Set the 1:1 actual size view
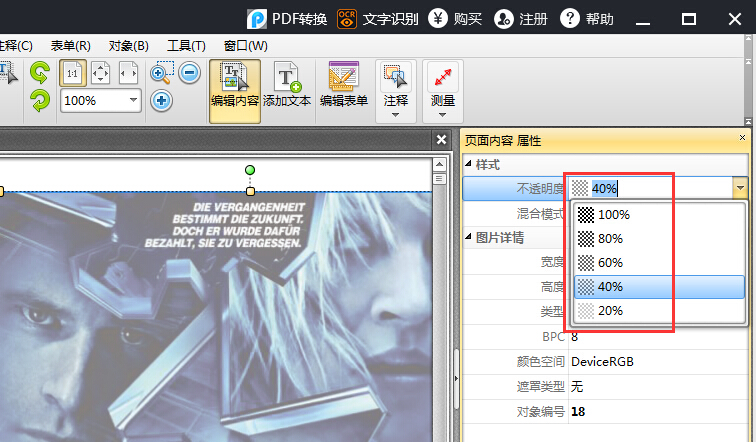 pyautogui.click(x=73, y=73)
